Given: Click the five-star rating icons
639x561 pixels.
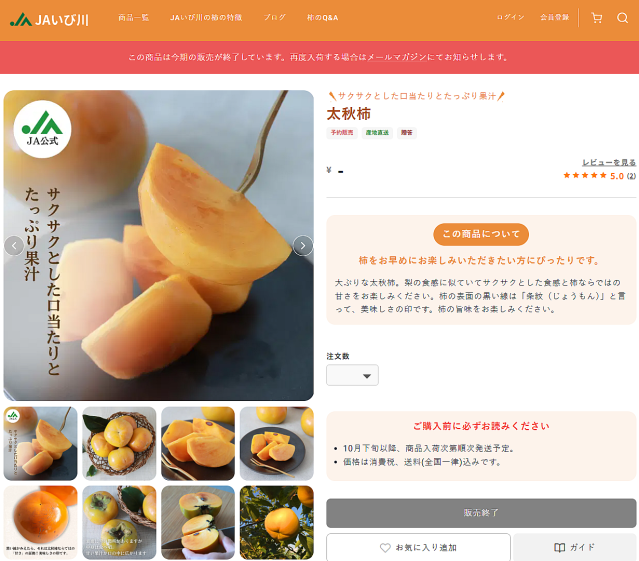Looking at the screenshot, I should pos(585,176).
